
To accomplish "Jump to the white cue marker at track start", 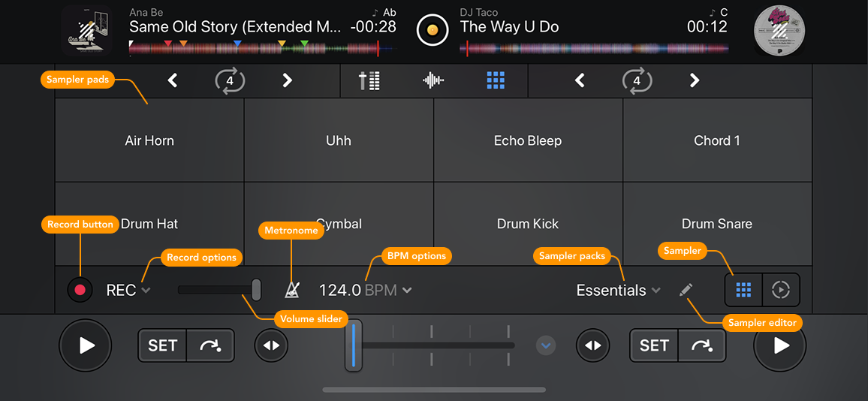I will point(131,44).
